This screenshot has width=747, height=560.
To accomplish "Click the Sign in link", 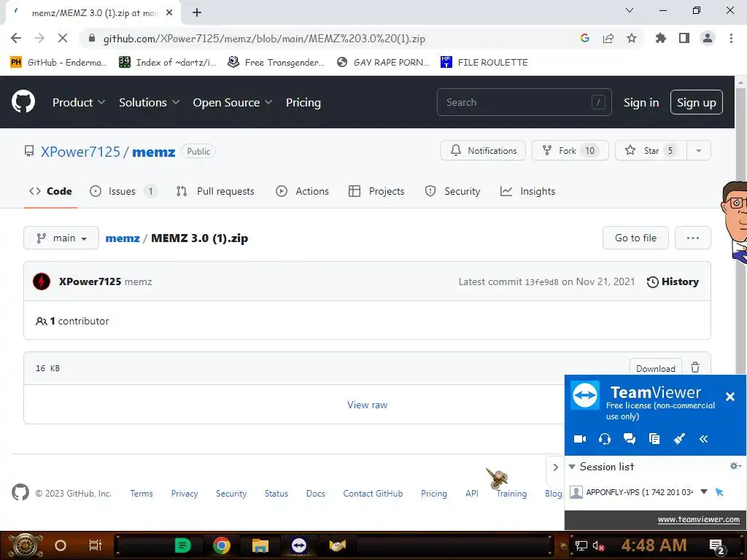I will [x=641, y=102].
